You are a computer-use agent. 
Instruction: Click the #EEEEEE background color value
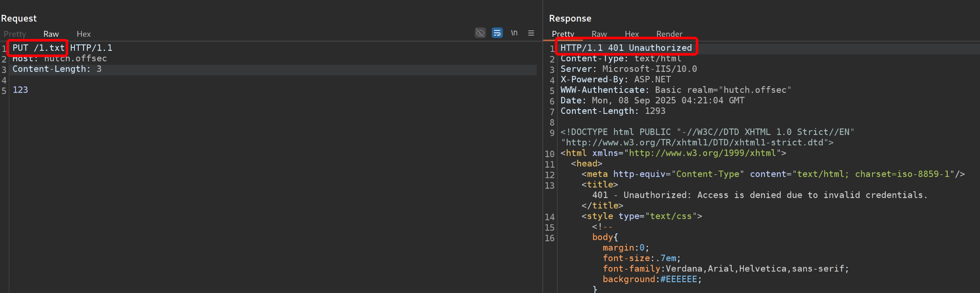pos(678,279)
